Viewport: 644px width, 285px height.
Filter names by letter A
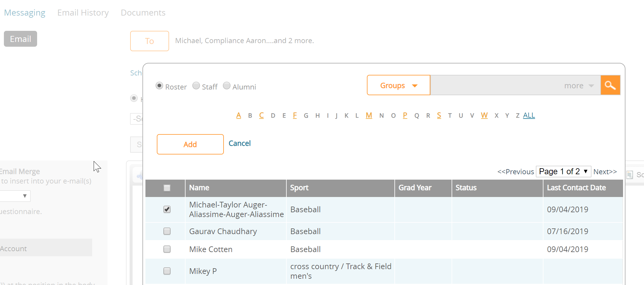point(239,115)
